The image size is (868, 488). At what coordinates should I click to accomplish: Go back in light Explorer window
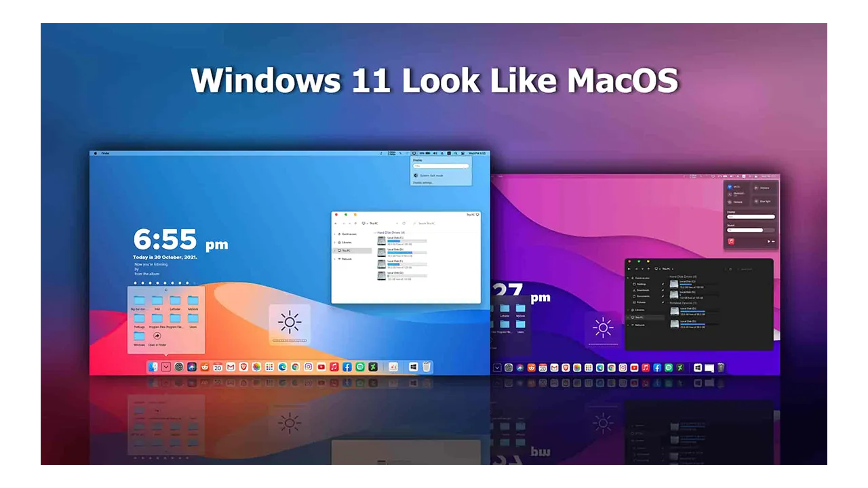(x=336, y=223)
